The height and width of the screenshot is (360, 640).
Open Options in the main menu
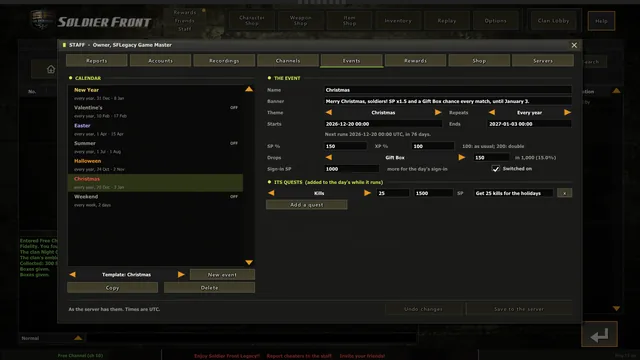coord(496,20)
